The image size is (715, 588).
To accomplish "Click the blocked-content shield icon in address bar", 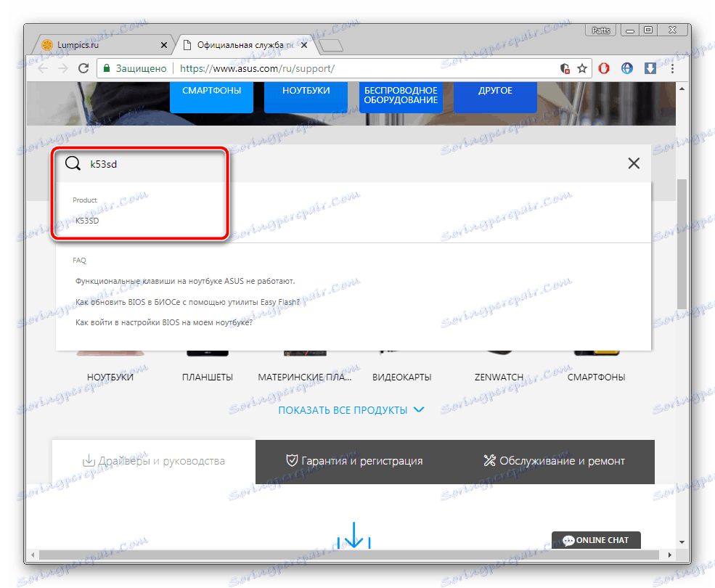I will click(x=565, y=68).
